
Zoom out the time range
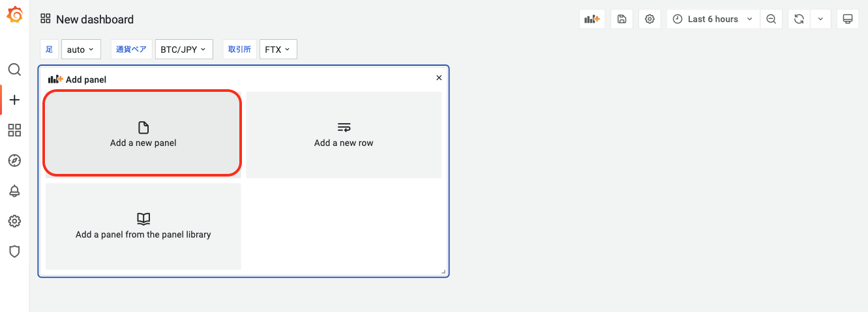pos(771,19)
